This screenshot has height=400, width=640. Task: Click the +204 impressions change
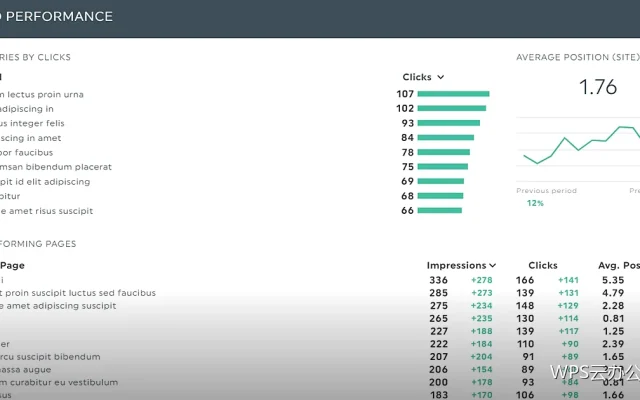click(482, 357)
